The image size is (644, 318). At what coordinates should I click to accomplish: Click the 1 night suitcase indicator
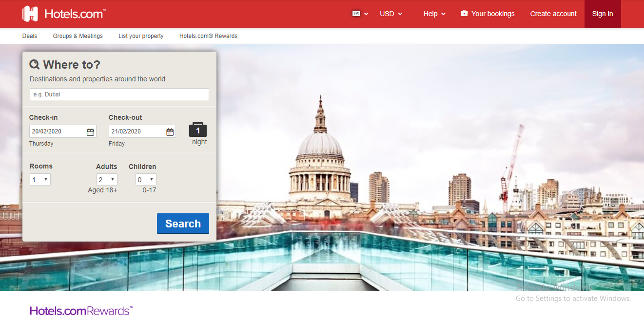[x=198, y=130]
